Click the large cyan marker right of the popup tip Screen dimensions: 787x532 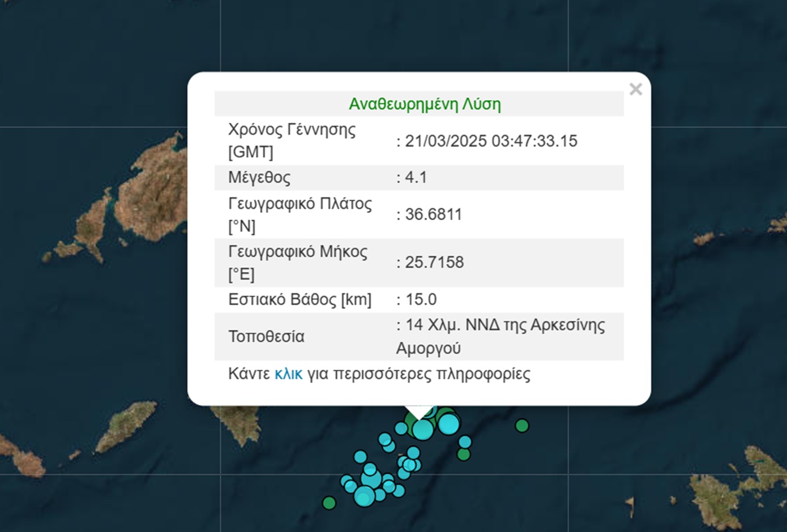tap(449, 424)
